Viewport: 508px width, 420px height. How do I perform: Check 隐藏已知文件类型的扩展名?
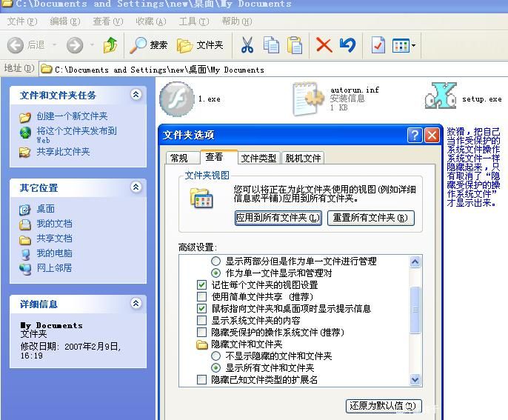click(201, 379)
